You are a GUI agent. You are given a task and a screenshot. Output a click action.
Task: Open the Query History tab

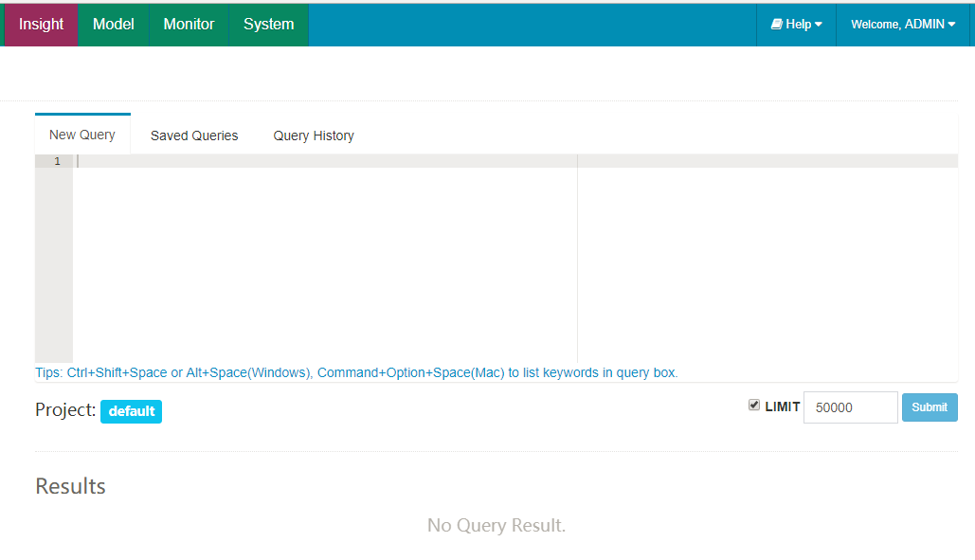[x=314, y=135]
